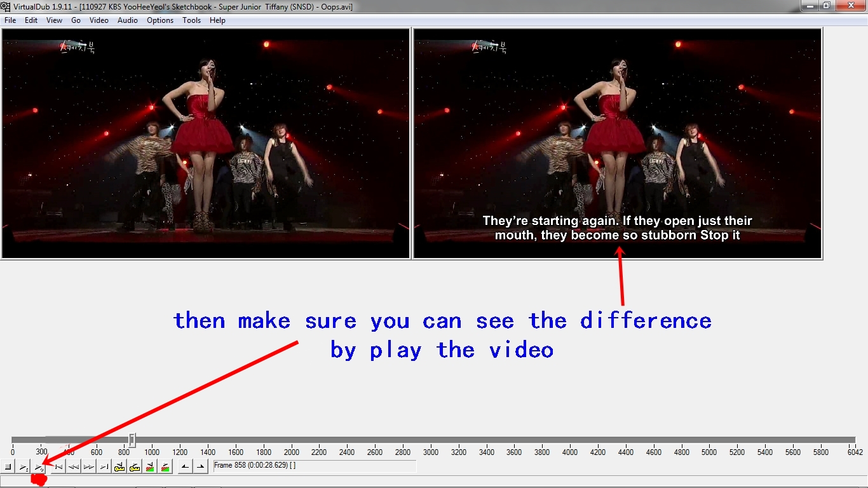Image resolution: width=868 pixels, height=488 pixels.
Task: Minimize the VirtualDub window
Action: click(x=810, y=6)
